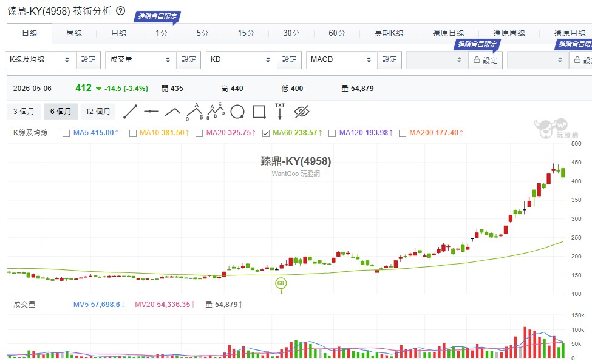Switch to the 日線 tab

point(30,33)
